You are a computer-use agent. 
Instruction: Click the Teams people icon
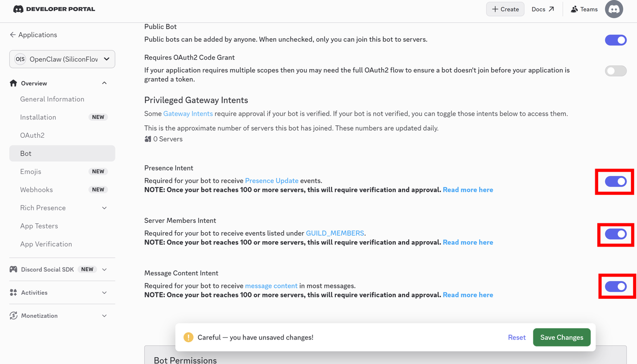[574, 9]
